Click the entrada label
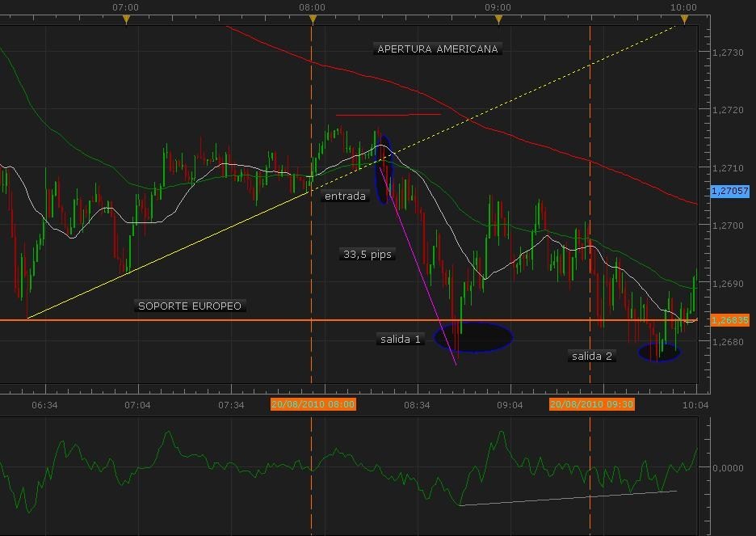This screenshot has height=536, width=756. 345,196
